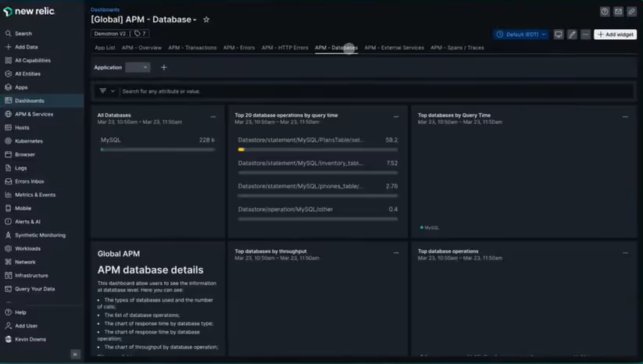Switch to APM - External Services tab

pos(394,48)
